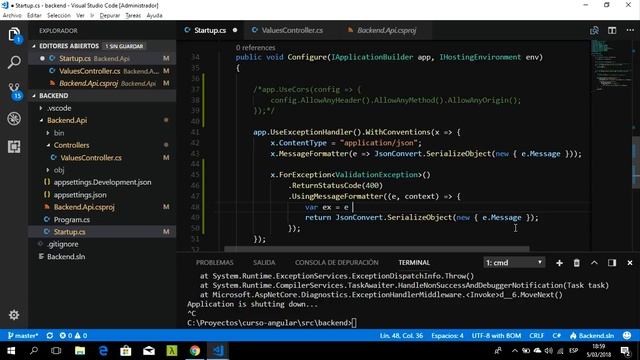Open Windows action center notifications
Image resolution: width=640 pixels, height=360 pixels.
pyautogui.click(x=625, y=351)
